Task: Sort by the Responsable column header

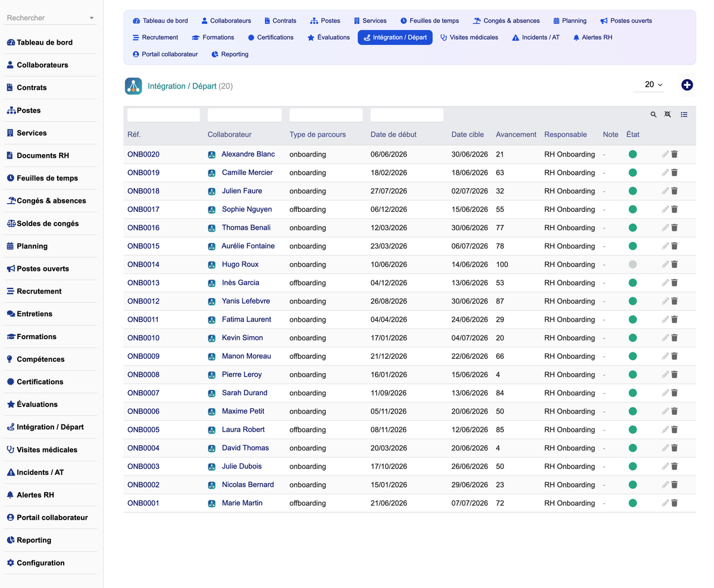Action: pyautogui.click(x=565, y=135)
